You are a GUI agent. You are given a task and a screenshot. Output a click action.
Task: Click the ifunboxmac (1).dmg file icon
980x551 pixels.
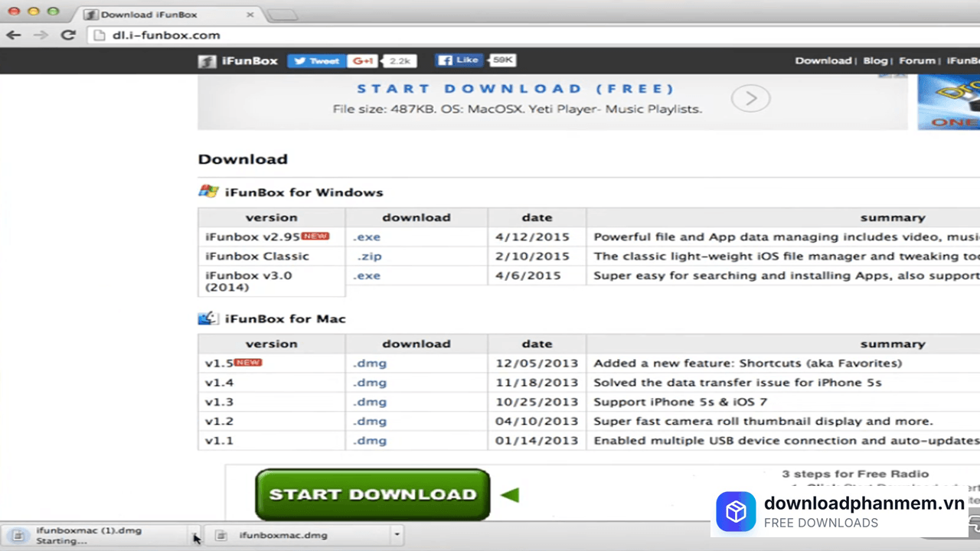18,535
